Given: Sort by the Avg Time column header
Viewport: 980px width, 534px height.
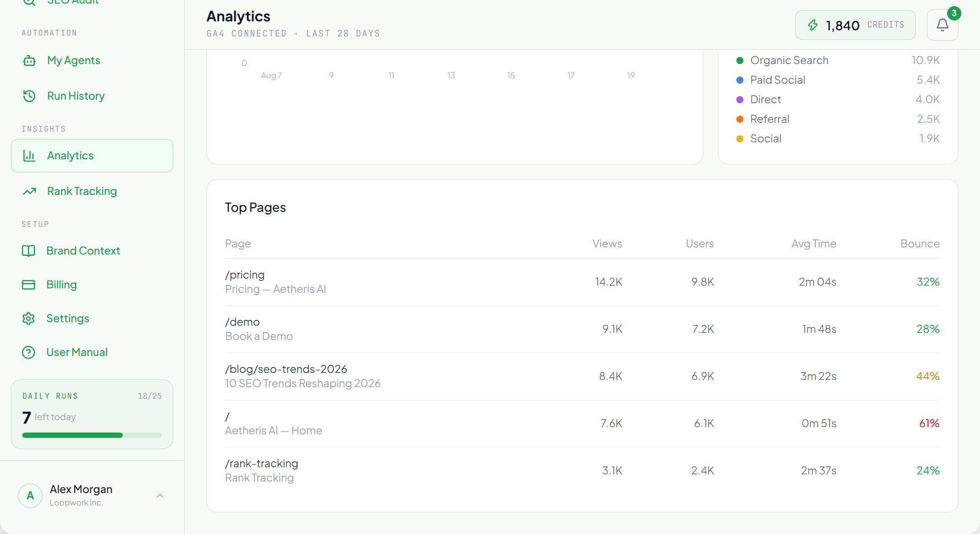Looking at the screenshot, I should click(x=814, y=244).
